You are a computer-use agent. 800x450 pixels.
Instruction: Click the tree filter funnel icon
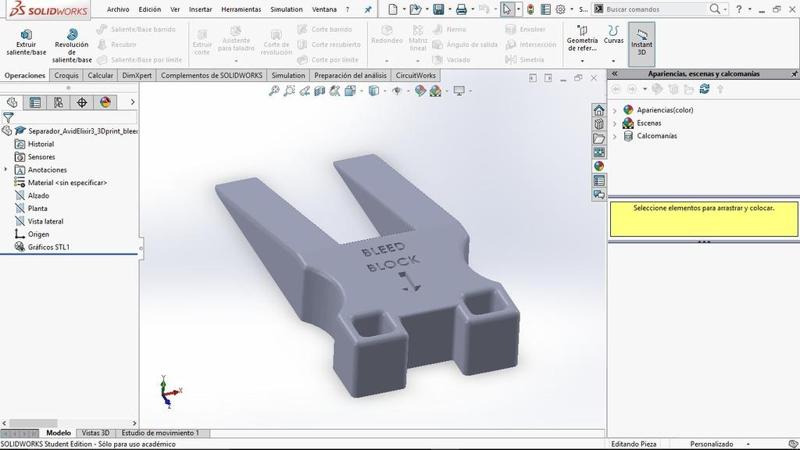pyautogui.click(x=8, y=117)
